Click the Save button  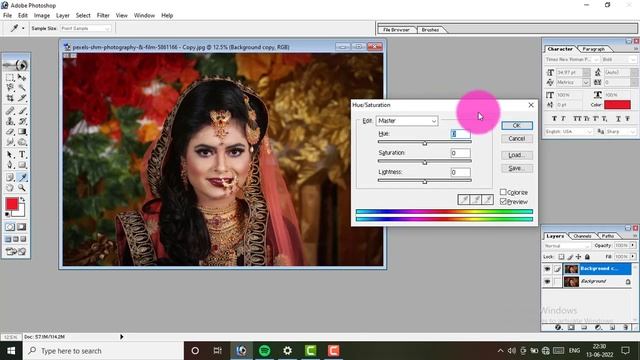click(x=517, y=168)
